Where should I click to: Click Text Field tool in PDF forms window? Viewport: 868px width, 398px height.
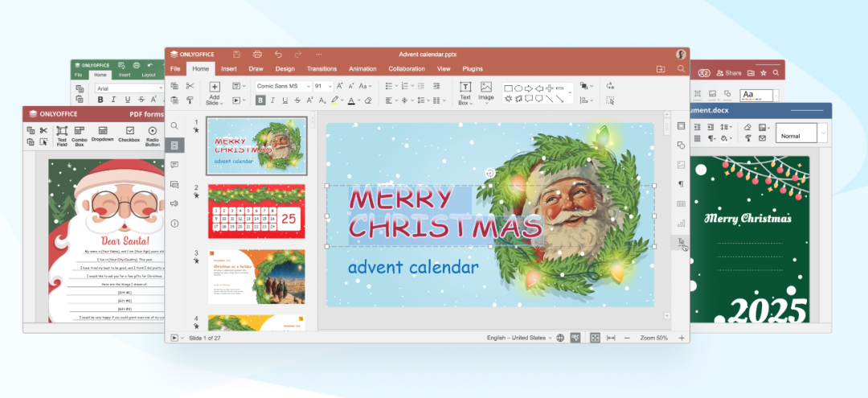click(62, 136)
